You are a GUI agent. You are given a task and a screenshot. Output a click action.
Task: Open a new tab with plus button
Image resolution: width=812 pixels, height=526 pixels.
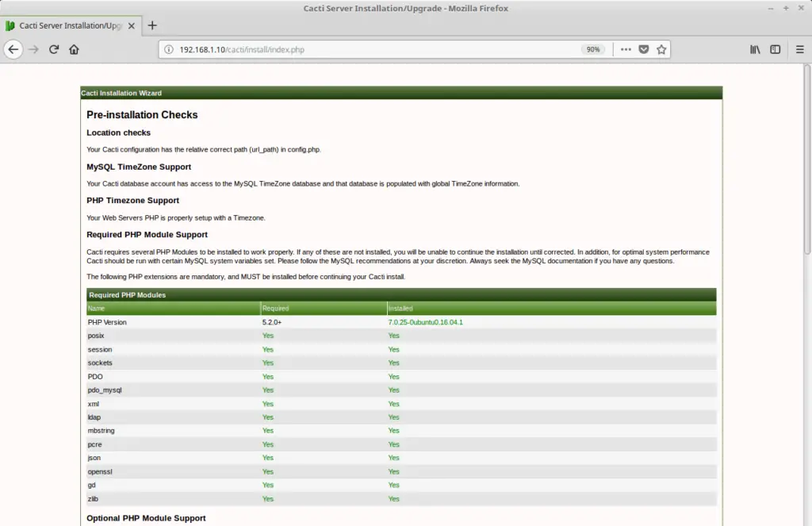[152, 25]
